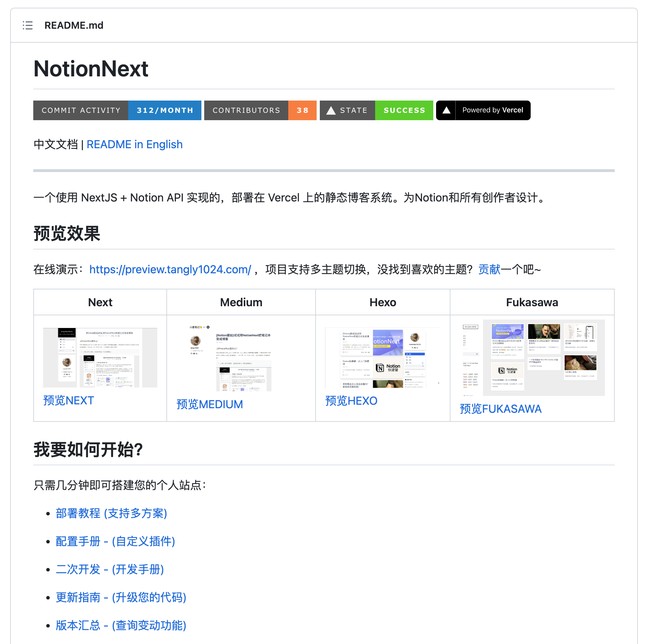This screenshot has width=648, height=644.
Task: Click the Powered by Vercel badge
Action: [483, 110]
